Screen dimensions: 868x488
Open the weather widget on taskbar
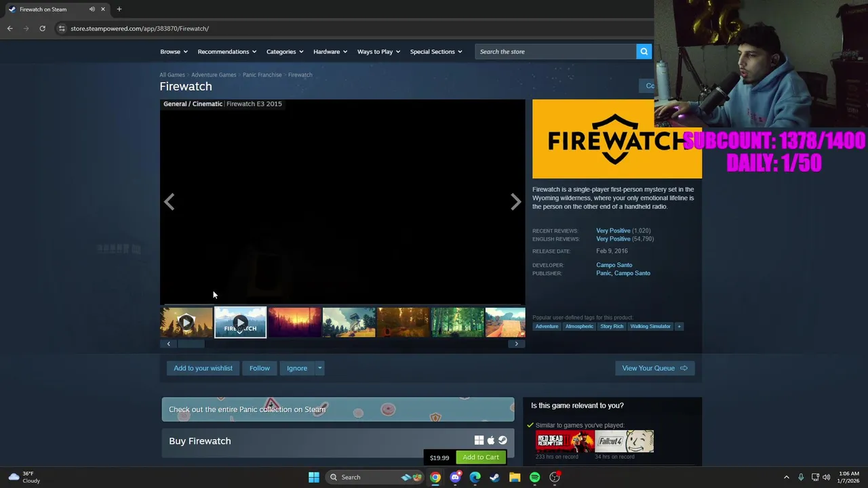click(x=24, y=477)
